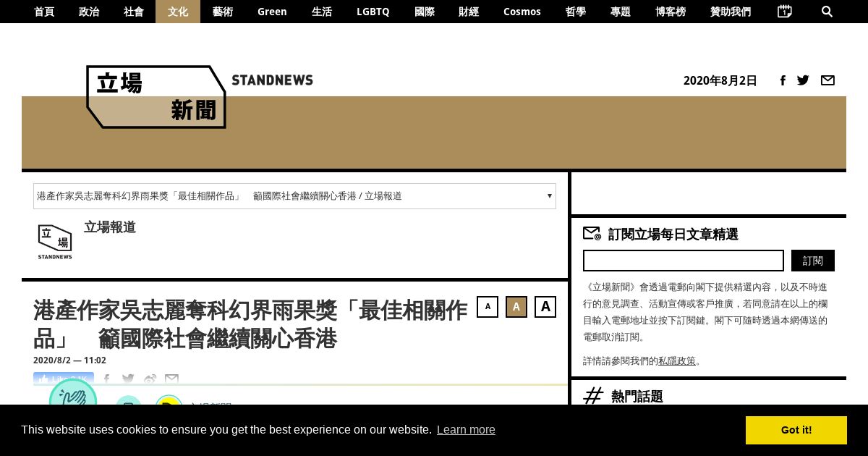Set the large font size A

(545, 307)
